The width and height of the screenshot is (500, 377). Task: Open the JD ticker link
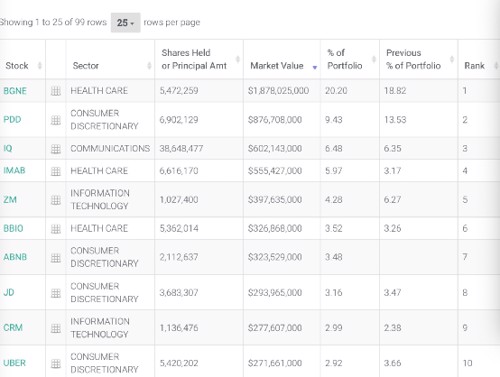point(9,293)
